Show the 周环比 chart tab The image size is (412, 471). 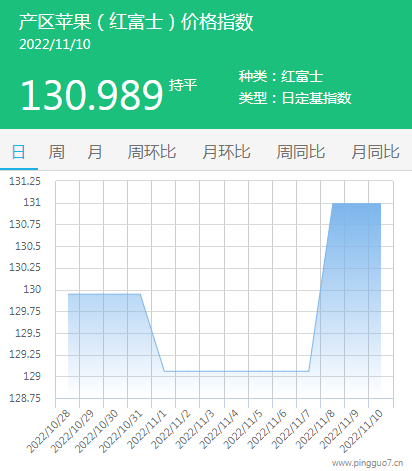coord(152,152)
